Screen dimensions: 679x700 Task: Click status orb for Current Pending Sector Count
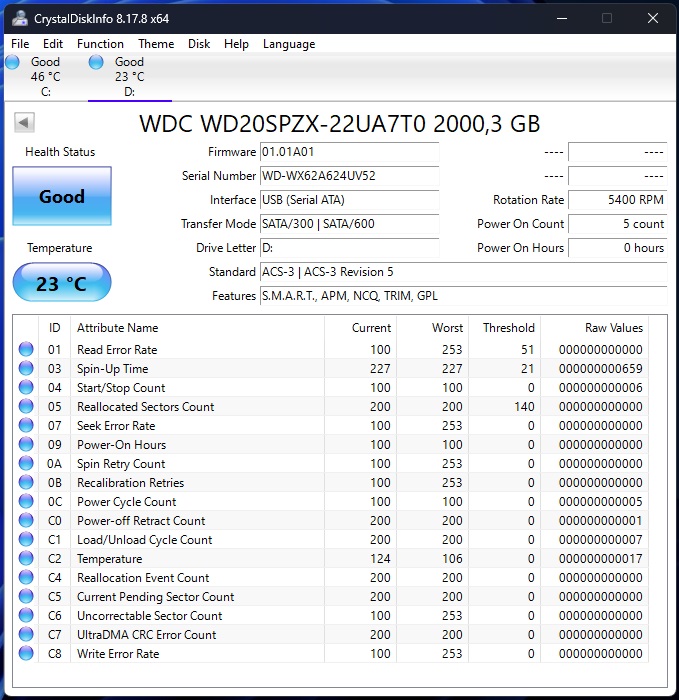(x=26, y=596)
